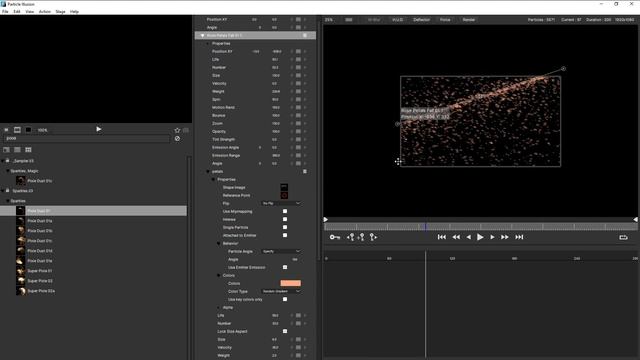Collapse the Rose Petals Fall emitter row
Screen dimensions: 640x360
tap(202, 36)
